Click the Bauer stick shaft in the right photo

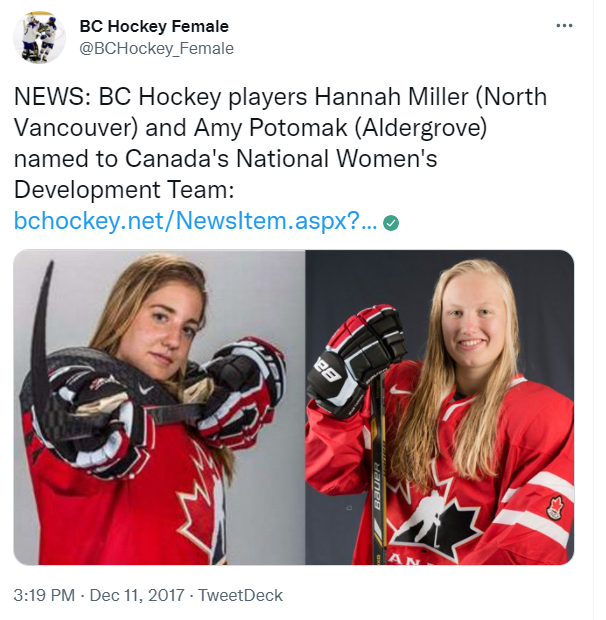point(378,473)
